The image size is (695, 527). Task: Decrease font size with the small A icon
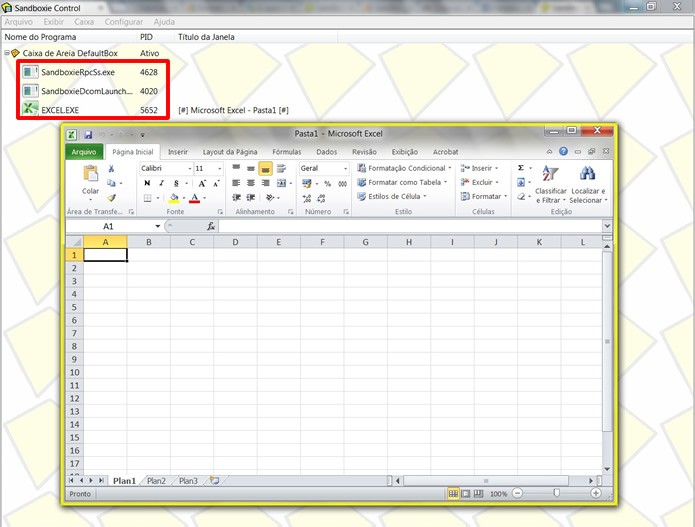216,183
